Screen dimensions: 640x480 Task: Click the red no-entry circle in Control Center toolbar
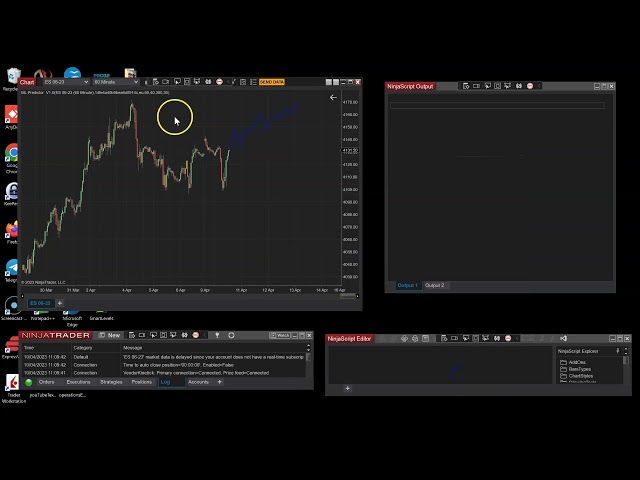click(196, 335)
